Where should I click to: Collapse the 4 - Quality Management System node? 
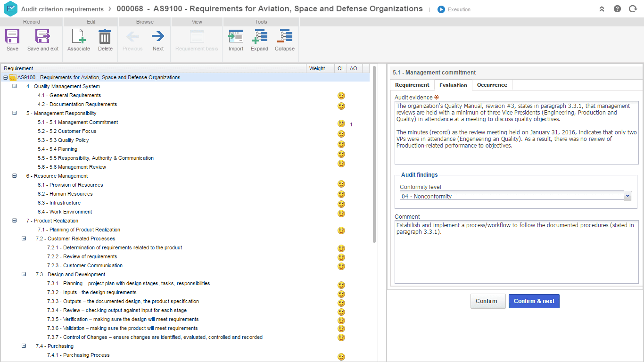[x=14, y=86]
